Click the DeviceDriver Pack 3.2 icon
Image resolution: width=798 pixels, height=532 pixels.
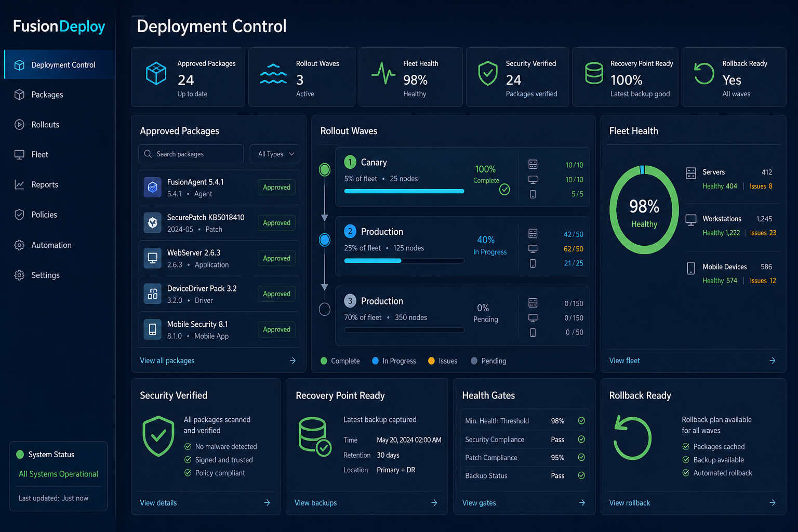click(153, 294)
